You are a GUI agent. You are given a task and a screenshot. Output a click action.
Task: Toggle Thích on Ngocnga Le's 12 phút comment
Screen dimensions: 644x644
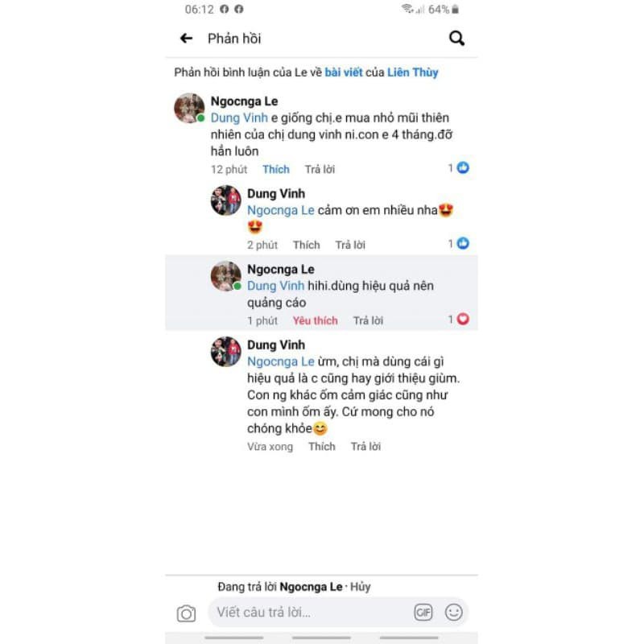click(x=276, y=169)
